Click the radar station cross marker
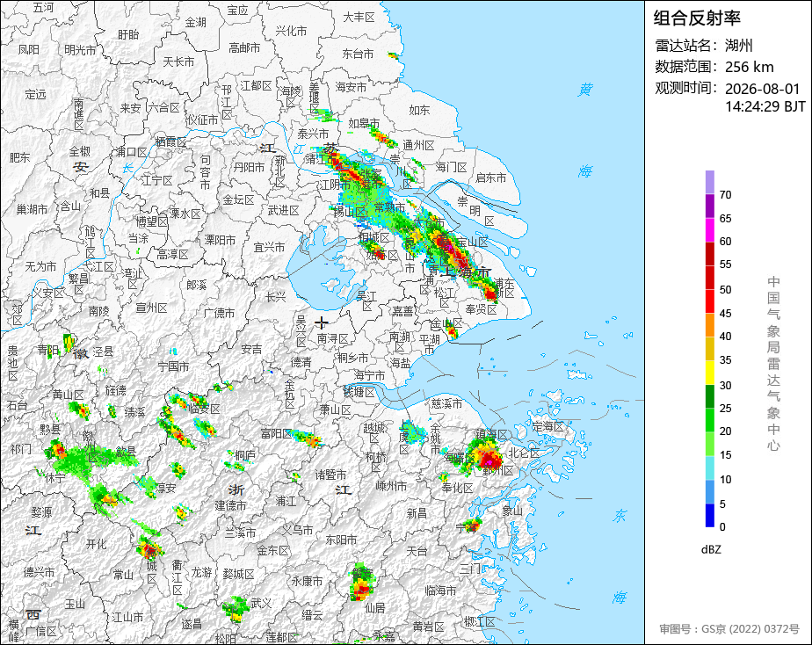Viewport: 812px width, 645px height. (x=322, y=323)
